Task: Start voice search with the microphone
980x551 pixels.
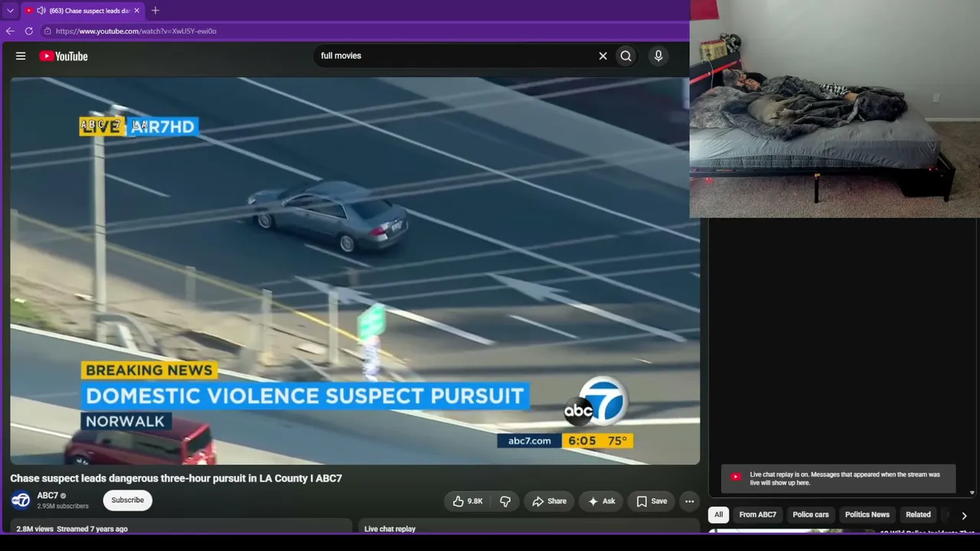Action: coord(658,56)
